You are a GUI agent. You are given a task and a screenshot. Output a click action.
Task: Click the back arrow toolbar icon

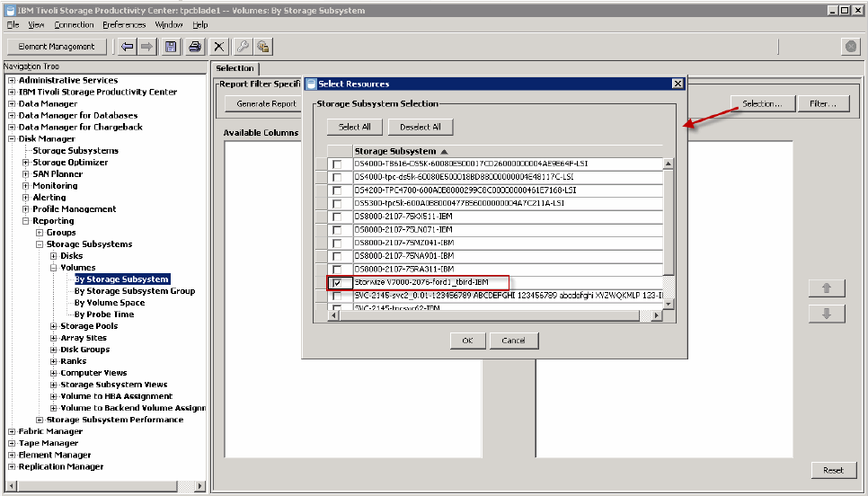128,47
